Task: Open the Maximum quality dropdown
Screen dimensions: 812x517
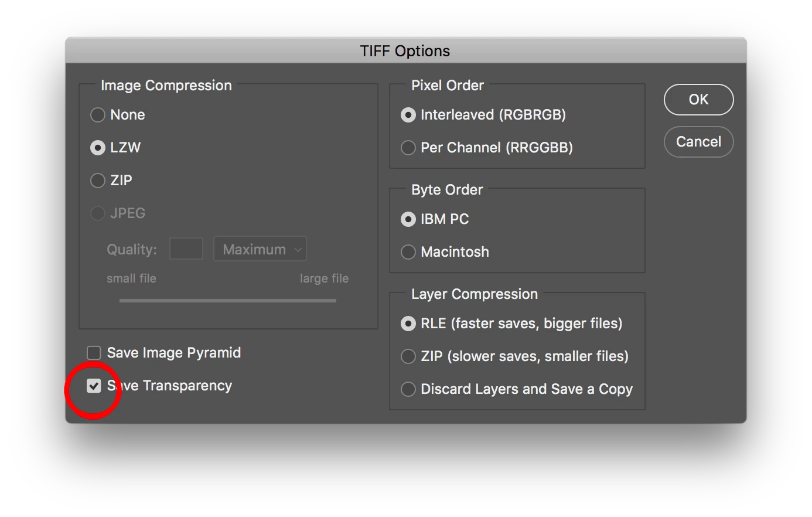Action: tap(260, 249)
